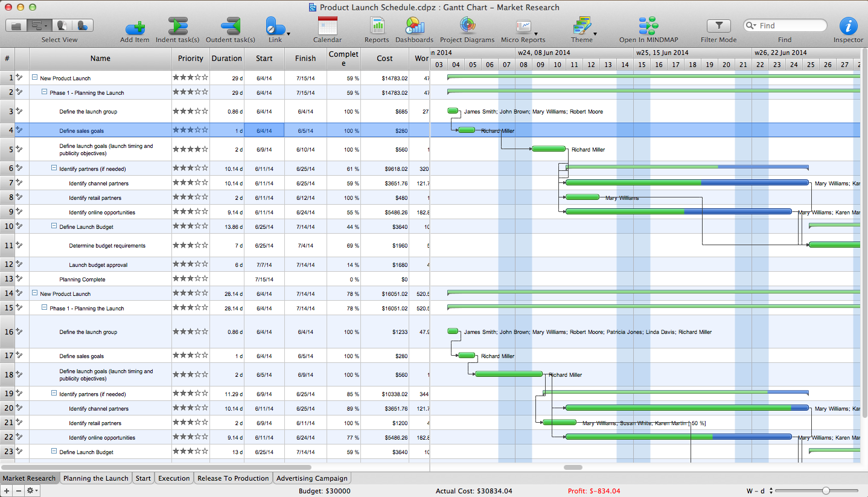Switch to Gantt chart view in Select View
The width and height of the screenshot is (868, 497).
[39, 25]
